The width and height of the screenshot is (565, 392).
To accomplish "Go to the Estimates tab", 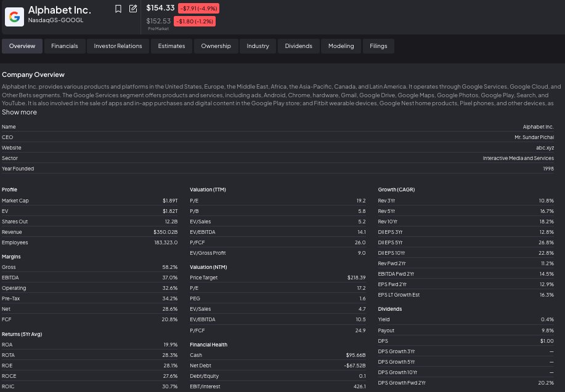I will point(171,46).
